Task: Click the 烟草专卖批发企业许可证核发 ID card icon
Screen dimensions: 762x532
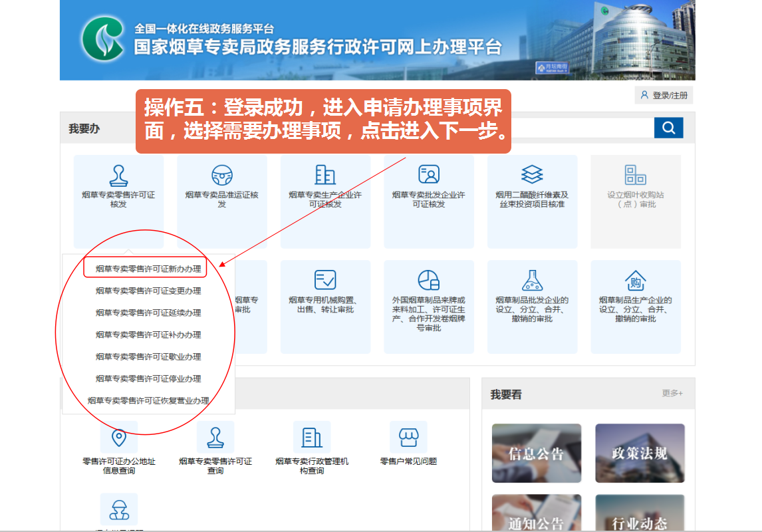Action: click(x=429, y=175)
